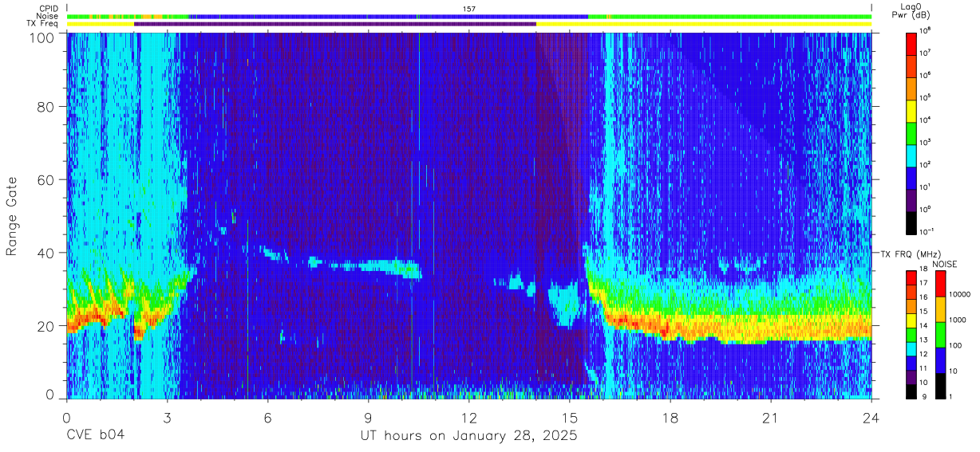Click the purple segment of the TX FRQ colorbar
980x452 pixels.
coord(912,375)
